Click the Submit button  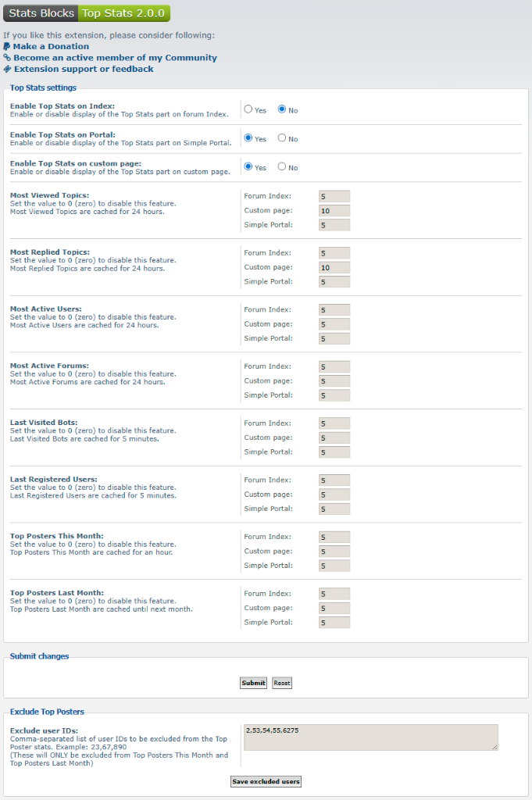[x=254, y=683]
